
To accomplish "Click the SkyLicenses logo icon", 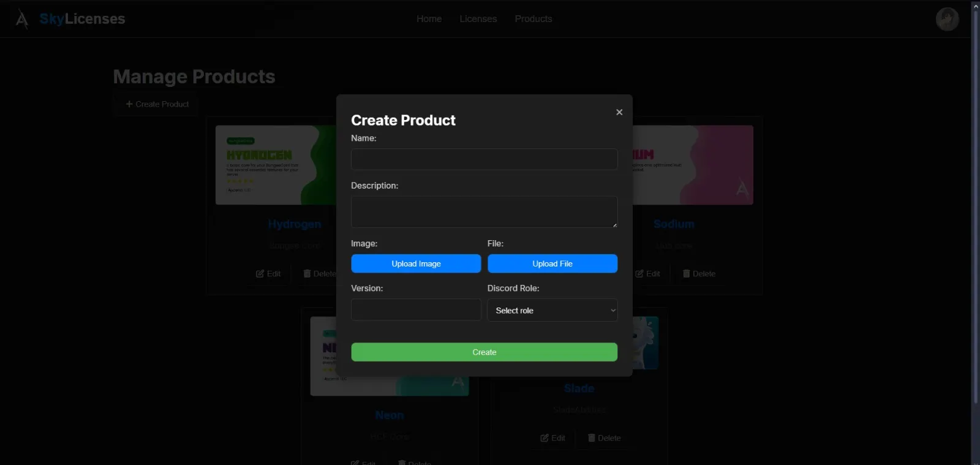I will pyautogui.click(x=22, y=19).
